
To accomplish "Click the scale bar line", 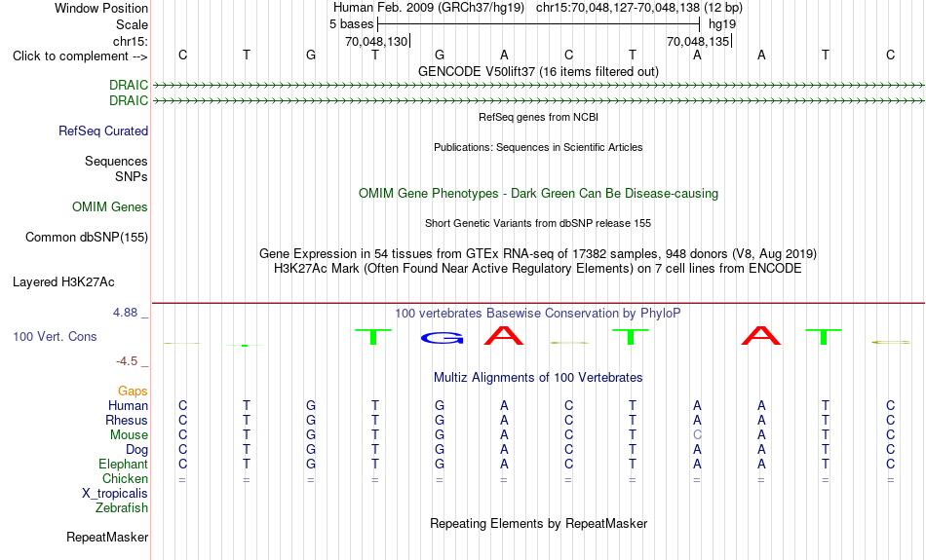I will [539, 24].
